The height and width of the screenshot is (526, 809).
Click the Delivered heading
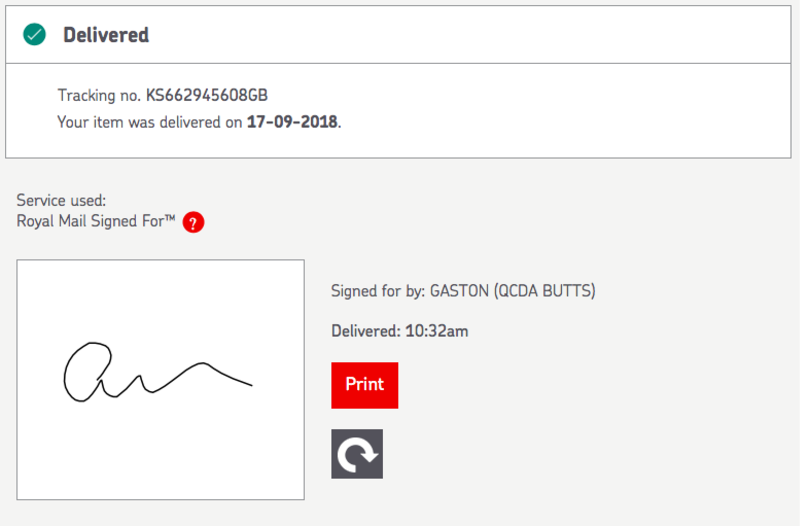(106, 35)
